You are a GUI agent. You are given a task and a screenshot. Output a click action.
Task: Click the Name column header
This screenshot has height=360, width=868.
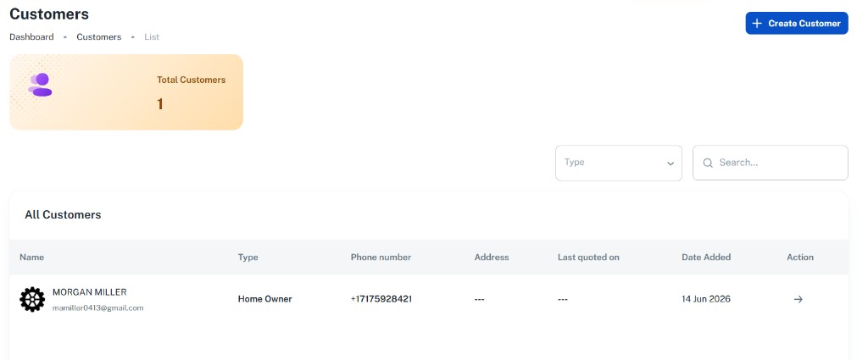point(31,258)
